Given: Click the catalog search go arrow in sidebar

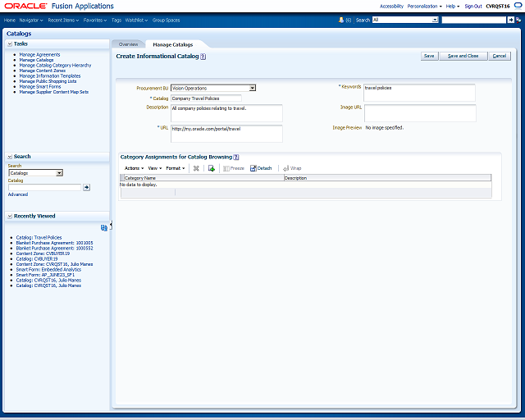Looking at the screenshot, I should pos(86,188).
